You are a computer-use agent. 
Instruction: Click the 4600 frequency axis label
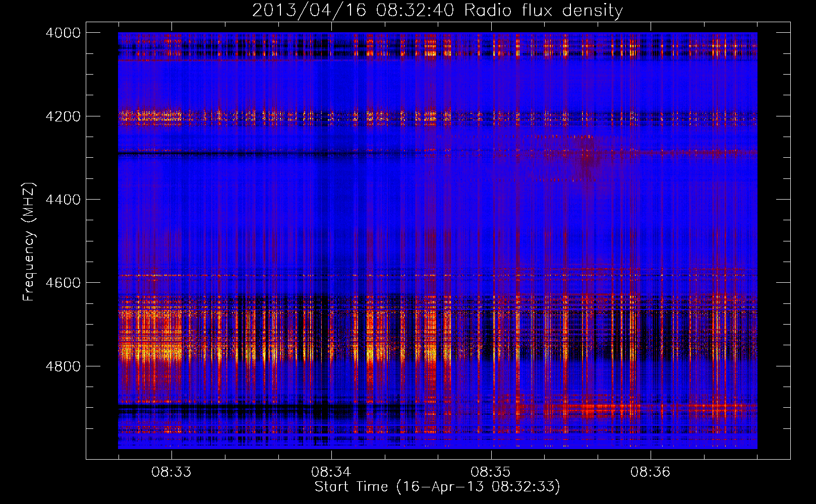[63, 283]
